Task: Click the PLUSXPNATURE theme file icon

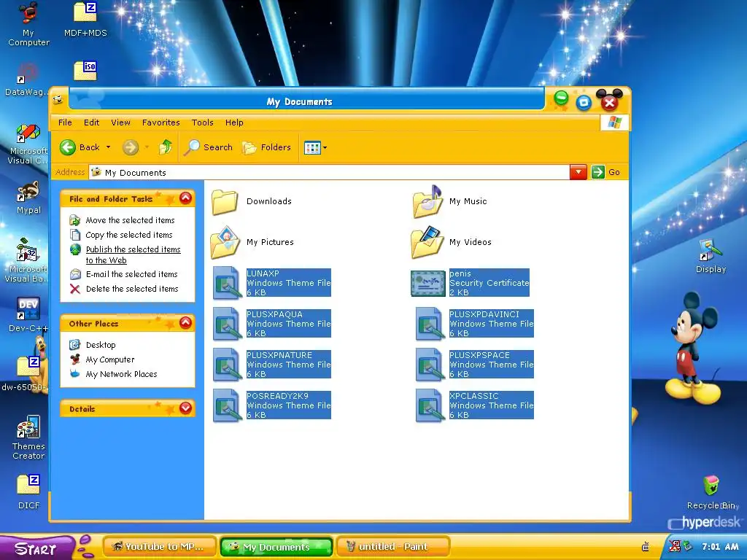Action: click(227, 365)
